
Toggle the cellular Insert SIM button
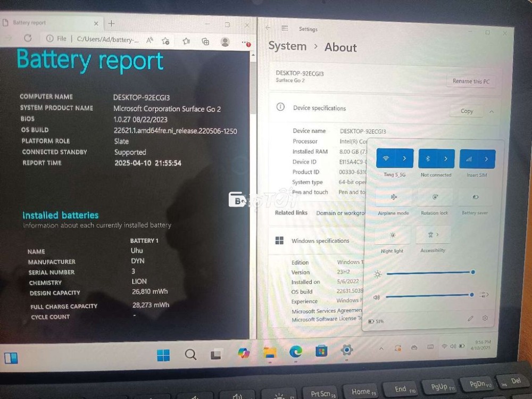pos(469,159)
